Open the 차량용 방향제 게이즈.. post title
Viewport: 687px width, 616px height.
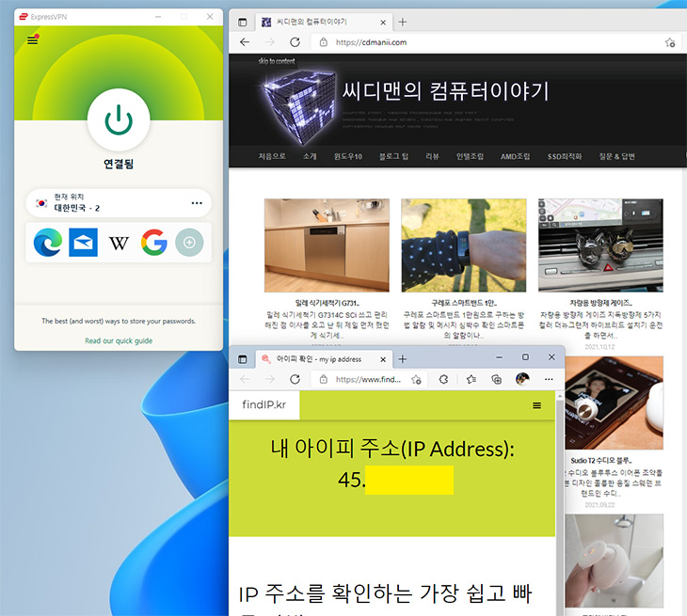tap(601, 303)
